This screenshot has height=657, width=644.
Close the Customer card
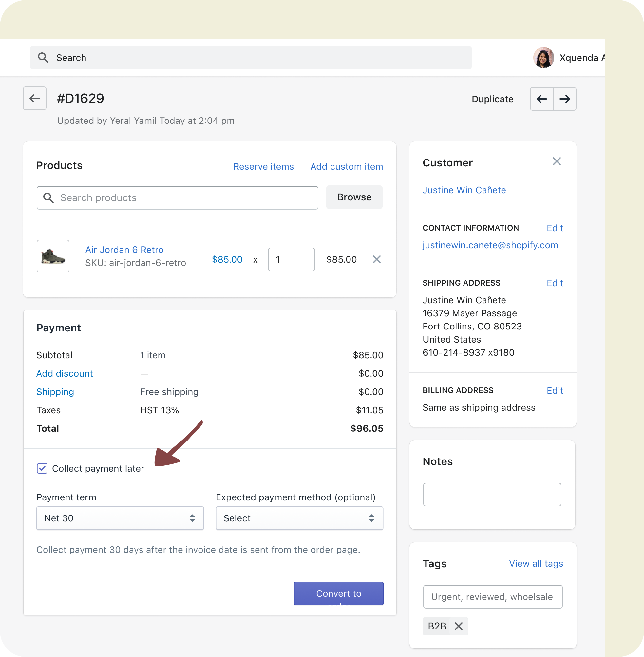557,161
